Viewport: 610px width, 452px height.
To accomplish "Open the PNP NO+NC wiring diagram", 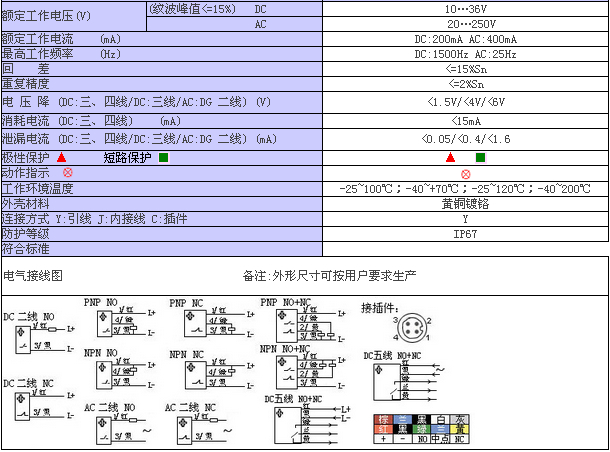I will [303, 320].
